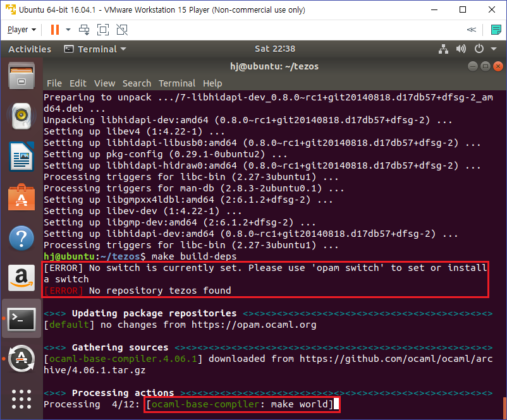Launch Rhythmbox from the dock
The width and height of the screenshot is (507, 420).
click(x=21, y=116)
